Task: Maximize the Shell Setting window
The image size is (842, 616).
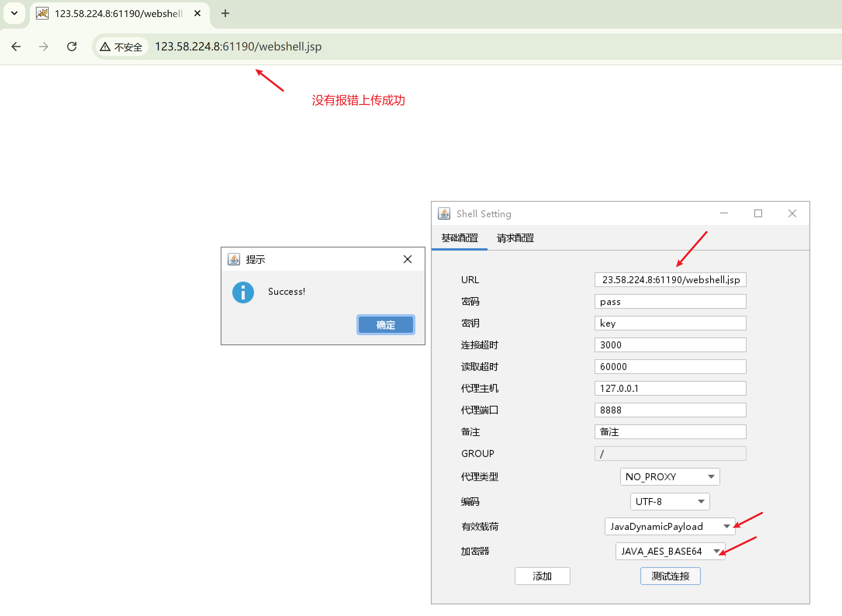Action: pyautogui.click(x=758, y=213)
